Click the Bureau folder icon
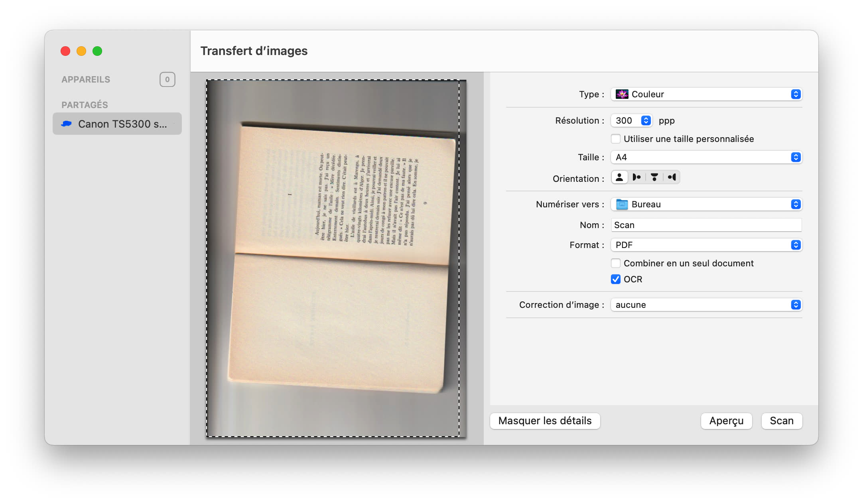 point(622,205)
